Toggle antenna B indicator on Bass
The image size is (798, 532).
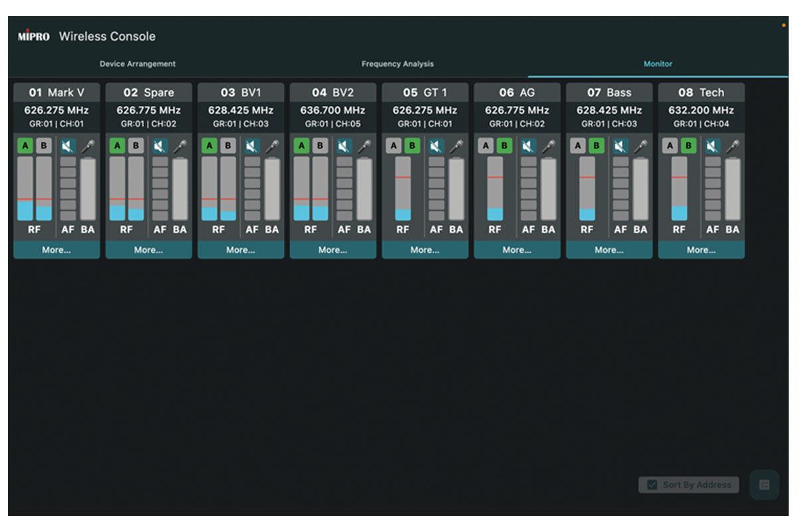tap(597, 146)
